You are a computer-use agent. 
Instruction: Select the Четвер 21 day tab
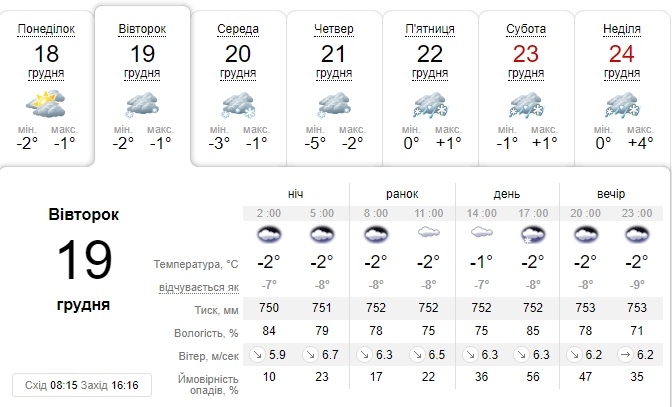(x=334, y=88)
